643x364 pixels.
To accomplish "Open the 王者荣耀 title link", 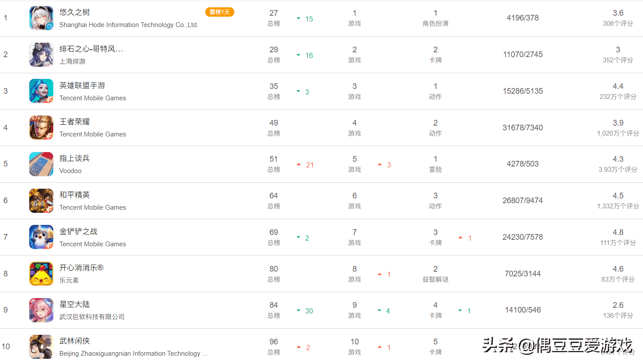I will (x=75, y=122).
